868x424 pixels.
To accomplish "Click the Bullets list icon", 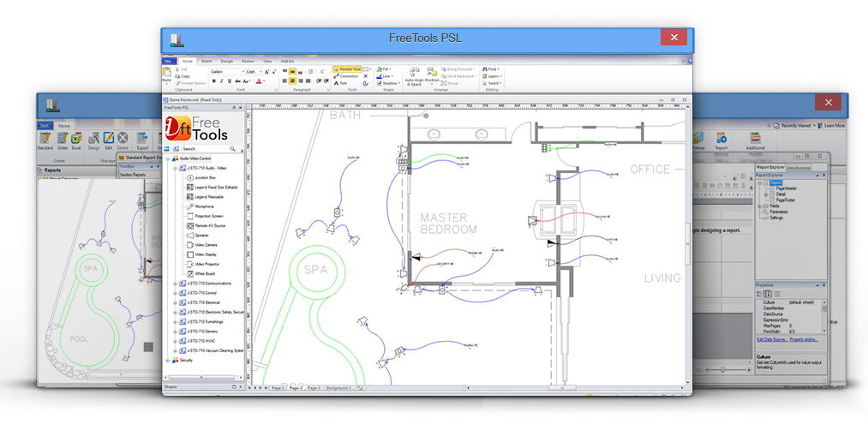I will (310, 71).
